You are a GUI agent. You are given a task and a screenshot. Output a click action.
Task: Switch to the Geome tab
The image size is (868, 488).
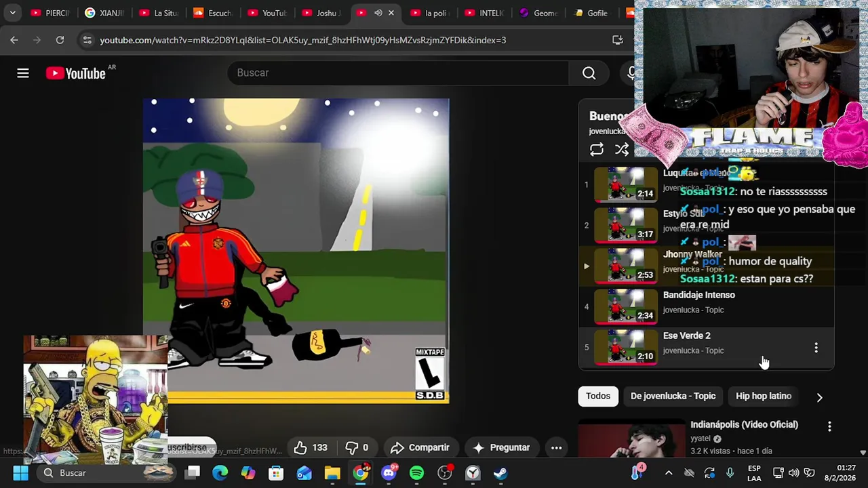pyautogui.click(x=538, y=13)
